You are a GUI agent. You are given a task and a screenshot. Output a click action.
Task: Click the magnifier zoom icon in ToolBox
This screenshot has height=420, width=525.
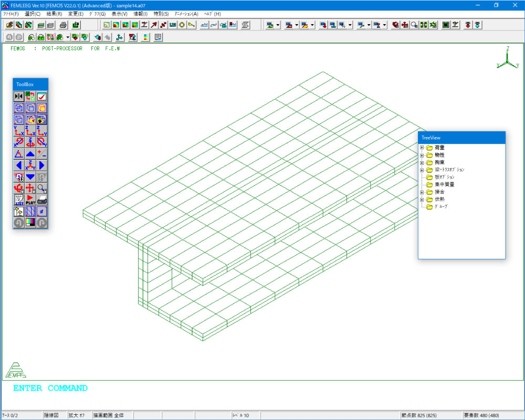click(42, 188)
